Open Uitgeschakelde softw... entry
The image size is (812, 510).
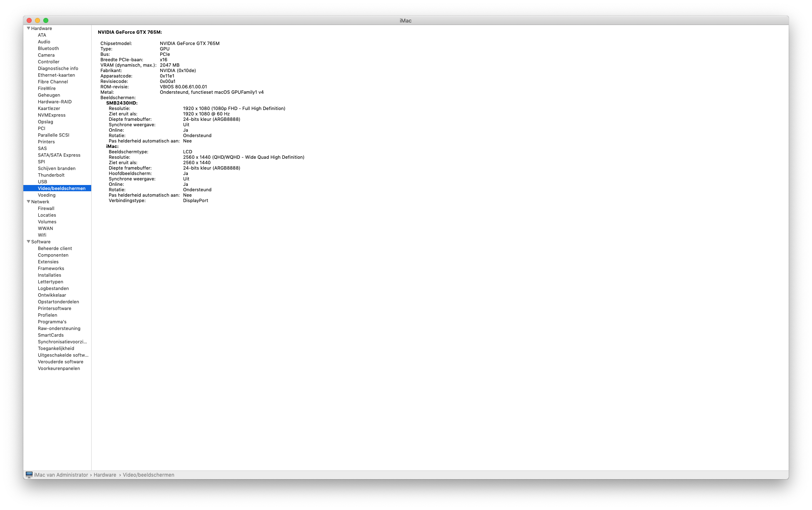(63, 355)
